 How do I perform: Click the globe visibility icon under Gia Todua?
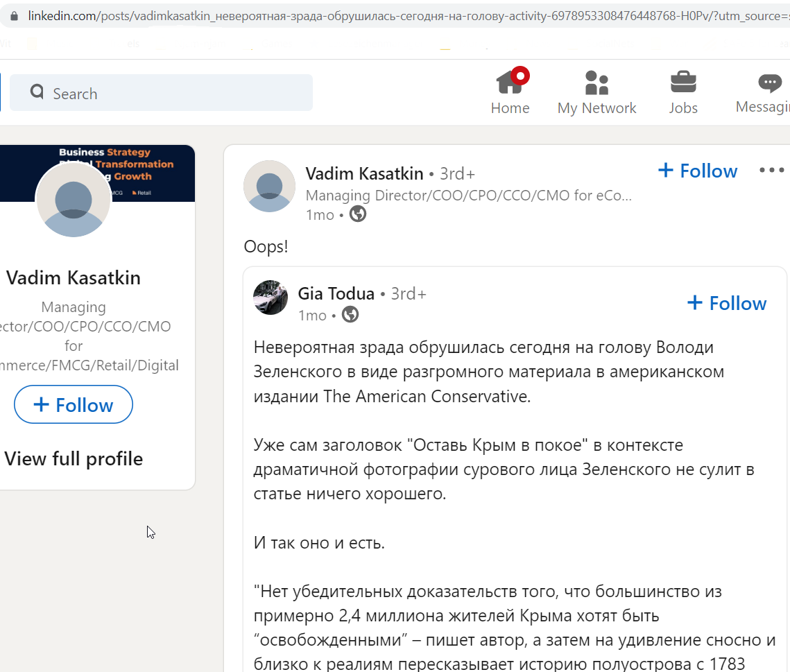[350, 315]
